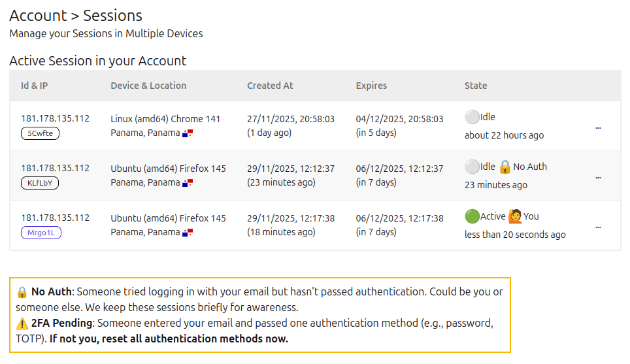Click the 5Cwfte session ID badge
Viewport: 630px width, 364px height.
41,133
